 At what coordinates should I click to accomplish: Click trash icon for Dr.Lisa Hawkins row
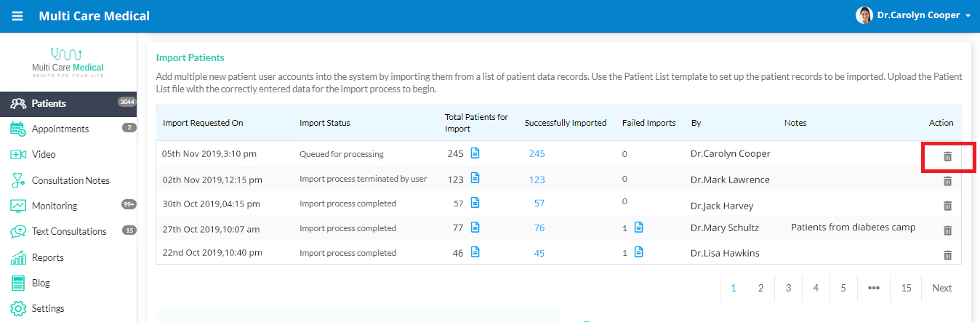click(947, 255)
